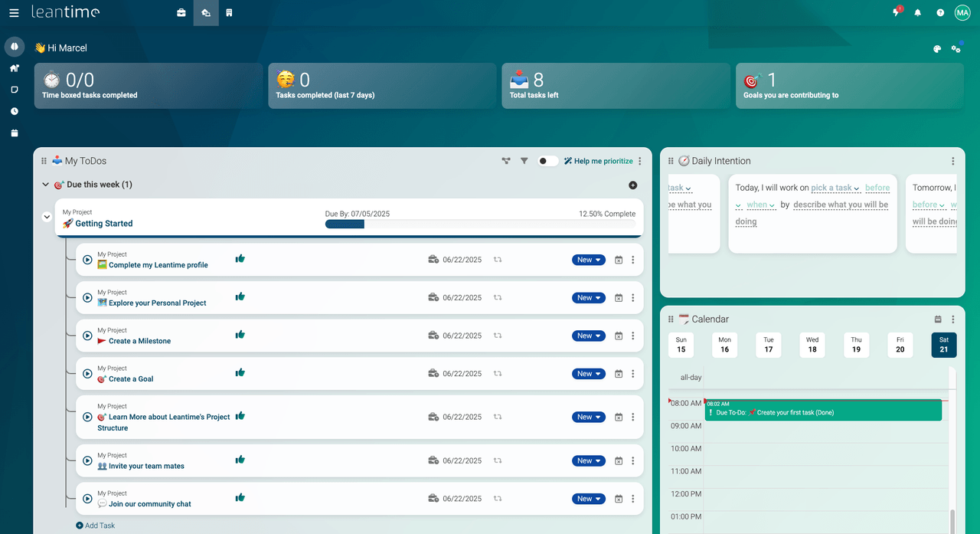Click the clock timesheets icon in the left sidebar
This screenshot has height=534, width=980.
(15, 111)
